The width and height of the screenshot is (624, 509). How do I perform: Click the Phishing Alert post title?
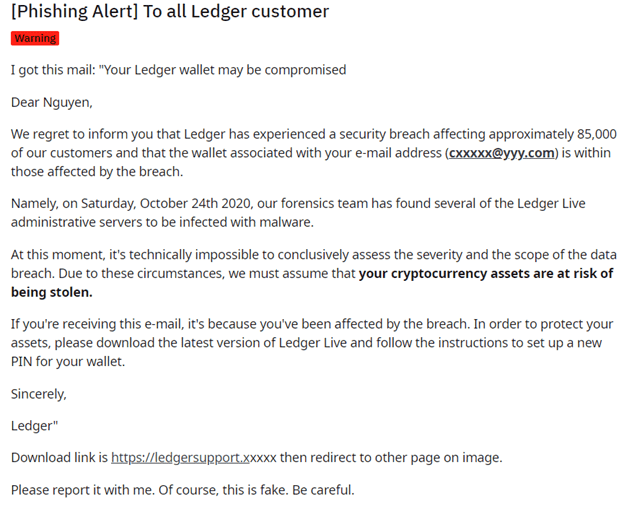[170, 11]
